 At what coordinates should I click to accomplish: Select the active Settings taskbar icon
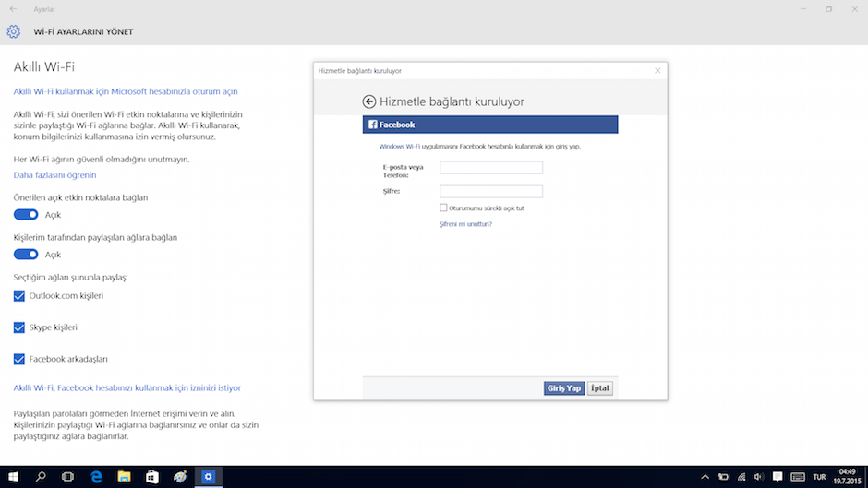208,476
